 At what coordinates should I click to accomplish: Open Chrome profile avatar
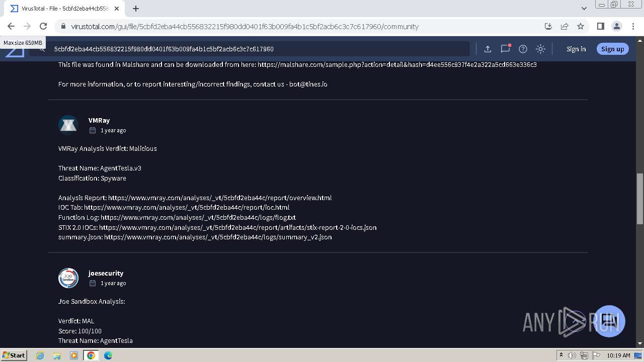[x=616, y=26]
